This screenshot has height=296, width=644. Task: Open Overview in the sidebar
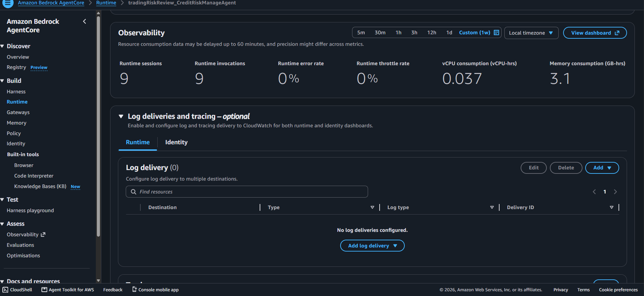click(18, 57)
